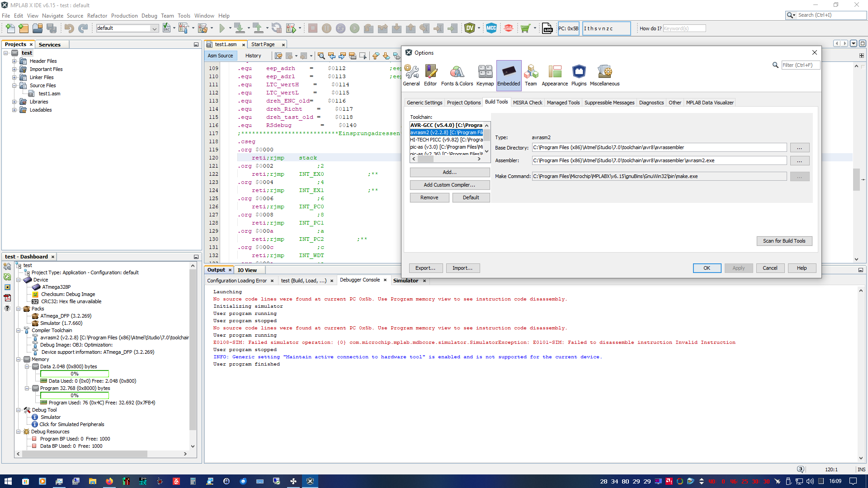Switch to the Managed Tools tab
Screen dimensions: 868x488
pos(563,103)
